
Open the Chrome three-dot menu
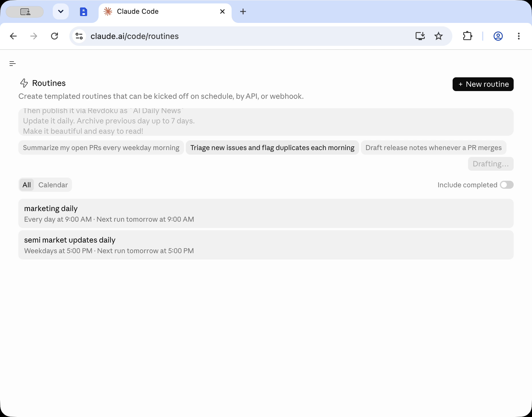click(x=519, y=36)
